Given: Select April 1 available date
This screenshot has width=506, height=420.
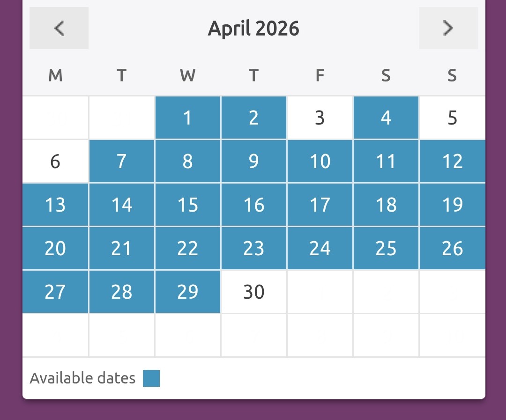Looking at the screenshot, I should tap(187, 118).
